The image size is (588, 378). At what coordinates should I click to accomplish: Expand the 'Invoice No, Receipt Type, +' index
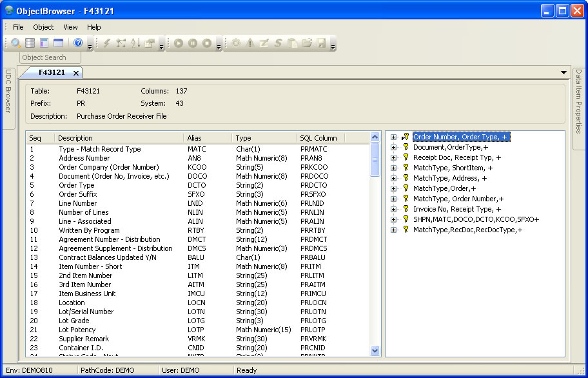[393, 209]
